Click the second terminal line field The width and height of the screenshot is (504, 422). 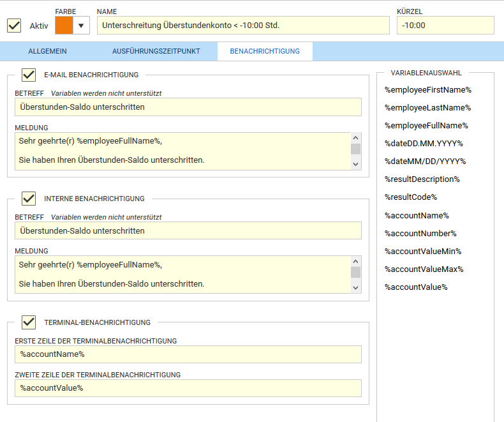click(188, 388)
